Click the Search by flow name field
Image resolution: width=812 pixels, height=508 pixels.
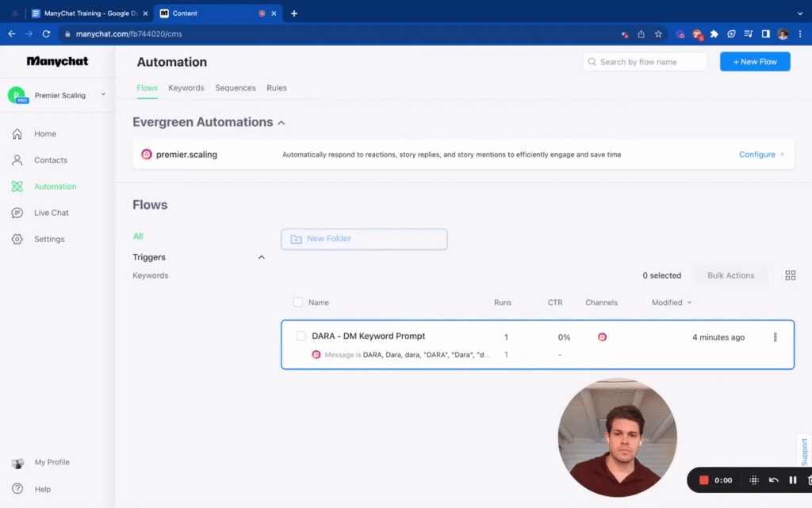pyautogui.click(x=645, y=62)
